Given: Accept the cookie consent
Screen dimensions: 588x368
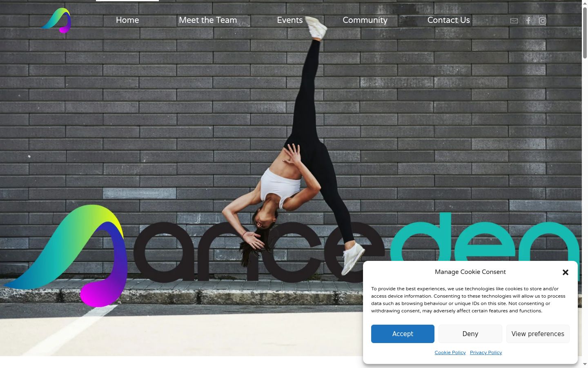Looking at the screenshot, I should tap(403, 334).
